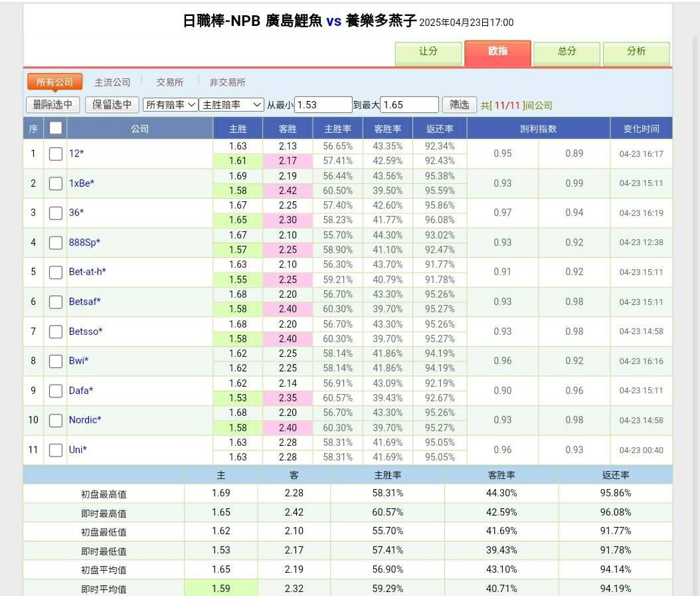The image size is (700, 596).
Task: Click the 888Sp* Kelly index 0.92
Action: 574,243
